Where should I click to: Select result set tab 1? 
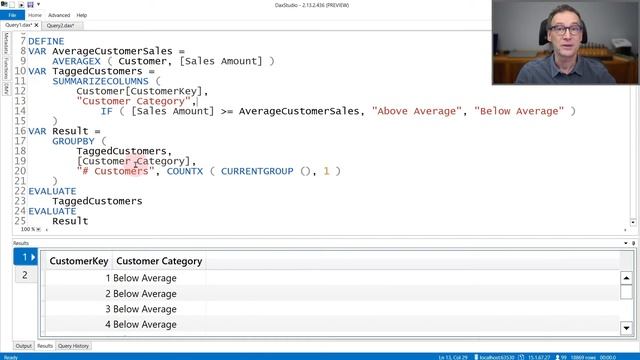[25, 257]
